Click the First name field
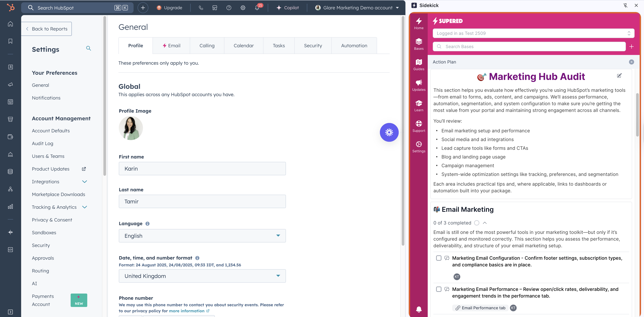 202,169
